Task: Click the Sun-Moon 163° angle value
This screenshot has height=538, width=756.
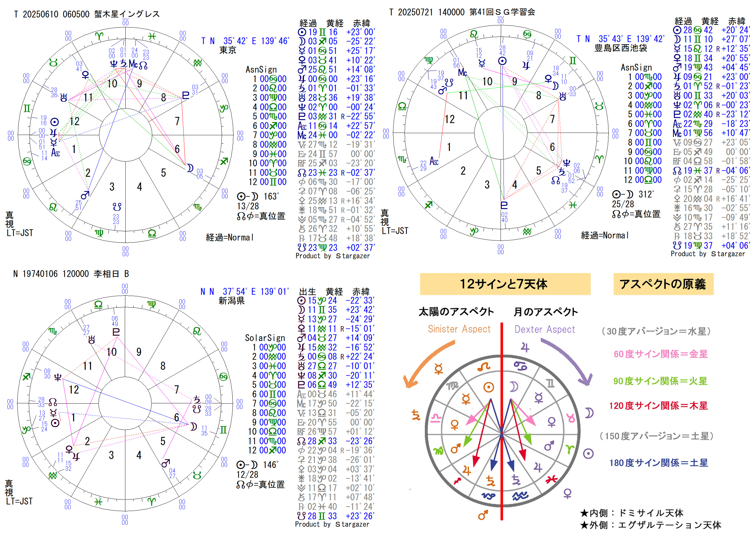Action: [x=271, y=196]
